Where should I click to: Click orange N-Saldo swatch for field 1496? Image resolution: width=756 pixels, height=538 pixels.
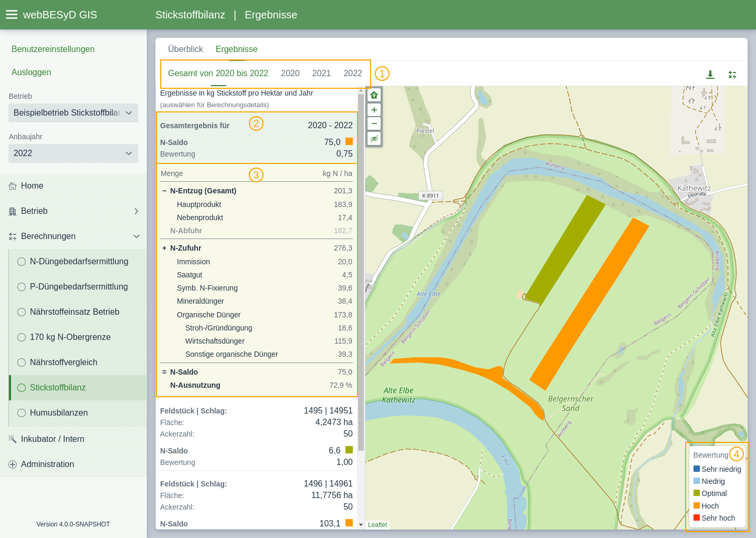click(x=349, y=523)
